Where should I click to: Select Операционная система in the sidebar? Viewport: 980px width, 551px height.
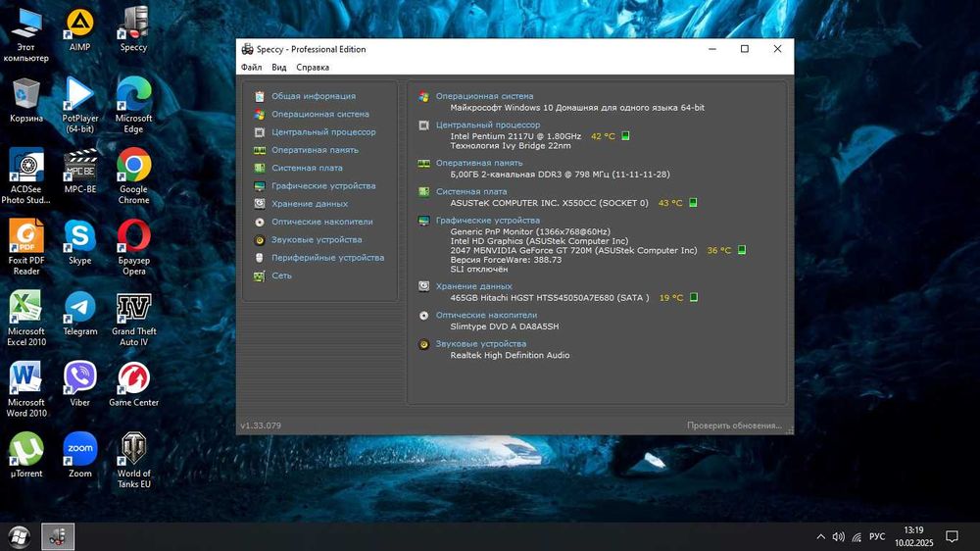tap(320, 115)
